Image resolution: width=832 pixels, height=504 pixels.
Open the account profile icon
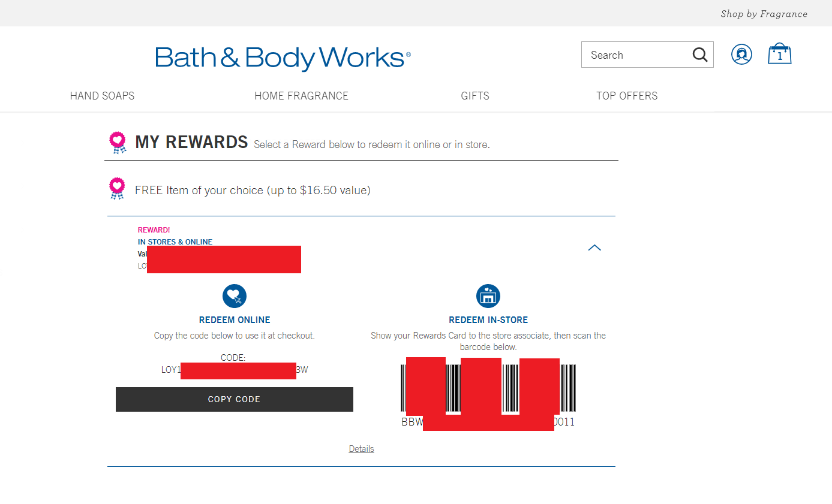pos(741,55)
